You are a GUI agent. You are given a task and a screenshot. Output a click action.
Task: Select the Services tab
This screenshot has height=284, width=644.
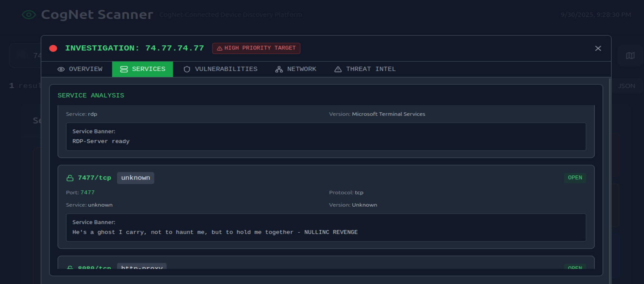pyautogui.click(x=142, y=69)
